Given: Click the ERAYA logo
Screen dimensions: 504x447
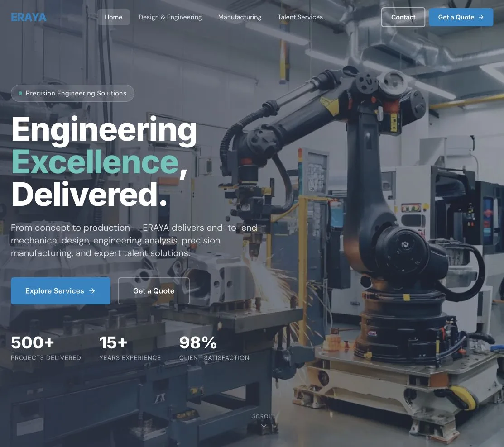Looking at the screenshot, I should tap(29, 17).
